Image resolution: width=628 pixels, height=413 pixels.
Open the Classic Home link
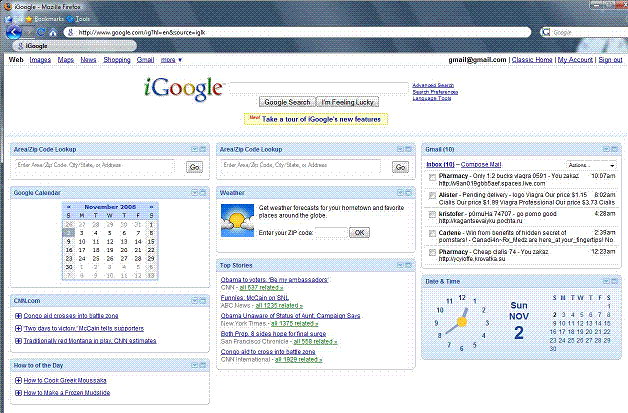[x=532, y=60]
